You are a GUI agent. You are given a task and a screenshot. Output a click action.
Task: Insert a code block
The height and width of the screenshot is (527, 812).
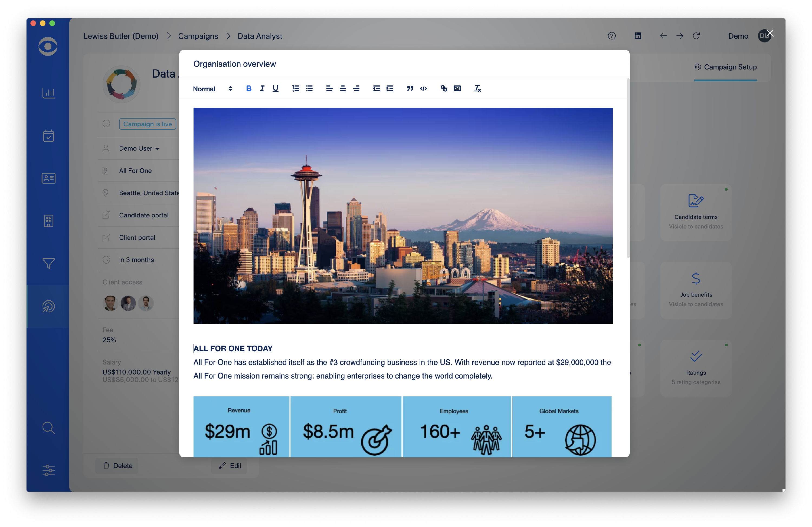pyautogui.click(x=423, y=89)
